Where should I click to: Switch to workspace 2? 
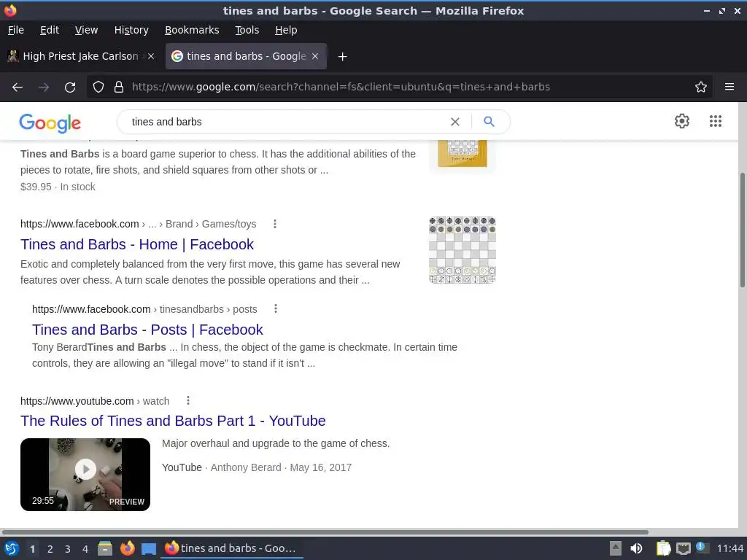pyautogui.click(x=50, y=549)
